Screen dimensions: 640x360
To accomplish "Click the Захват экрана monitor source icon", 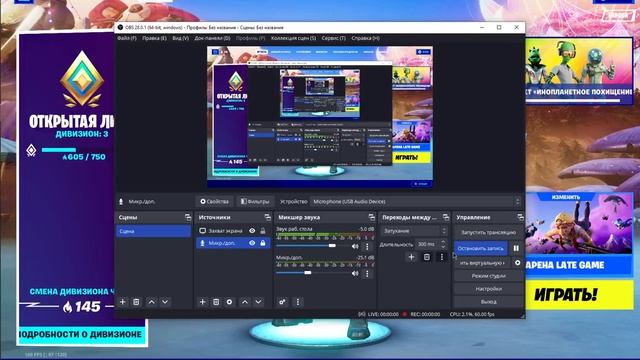I will (x=202, y=231).
